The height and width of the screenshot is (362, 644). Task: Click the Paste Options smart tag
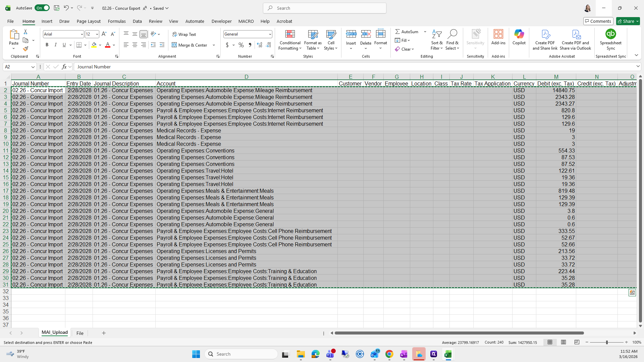pos(632,293)
